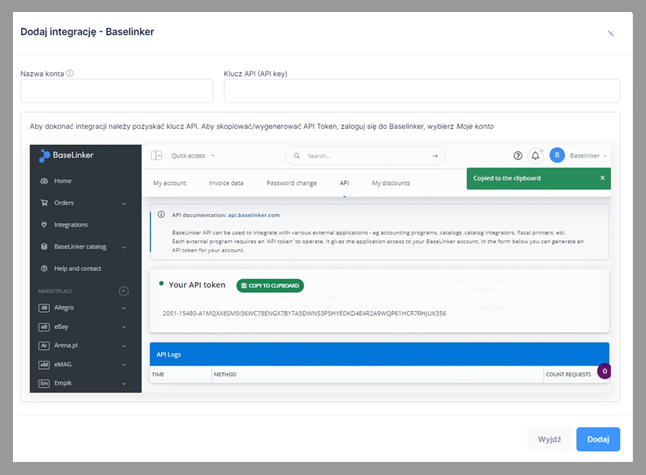Click the Klucz API input field

[421, 91]
